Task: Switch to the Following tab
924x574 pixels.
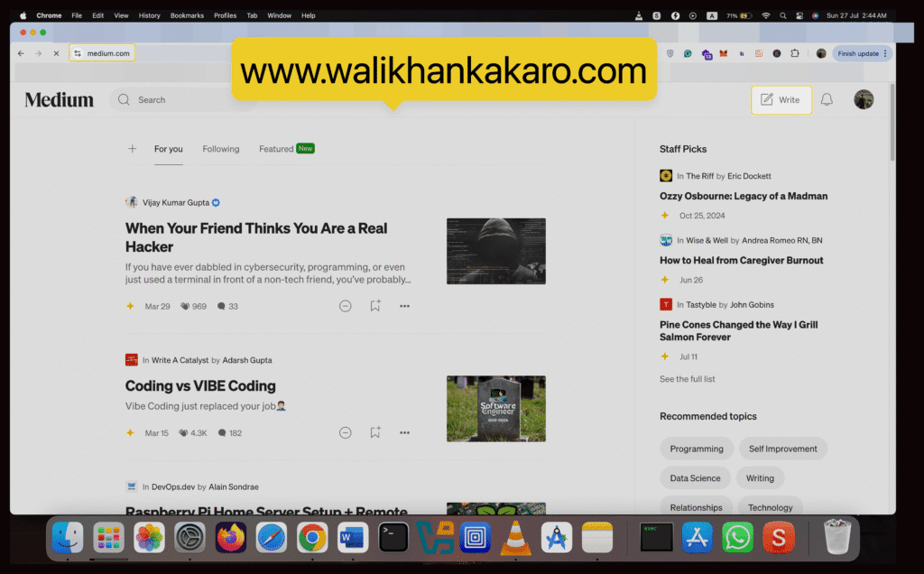Action: [221, 149]
